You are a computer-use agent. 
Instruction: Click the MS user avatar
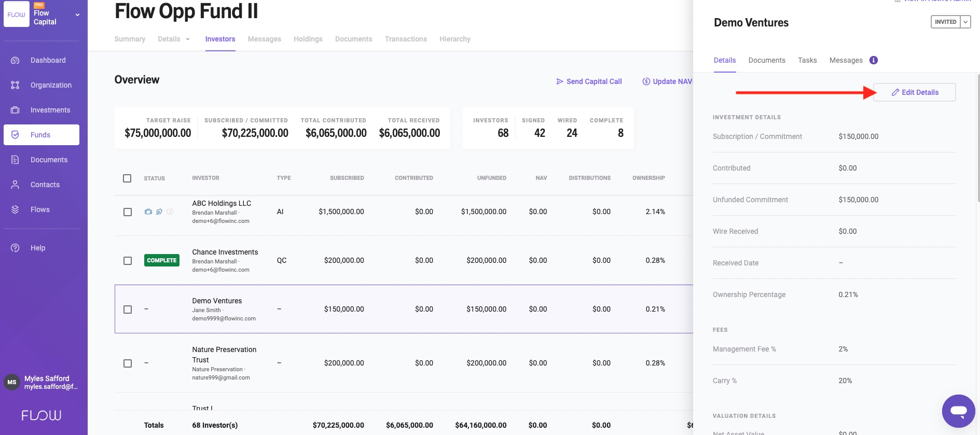[x=12, y=382]
